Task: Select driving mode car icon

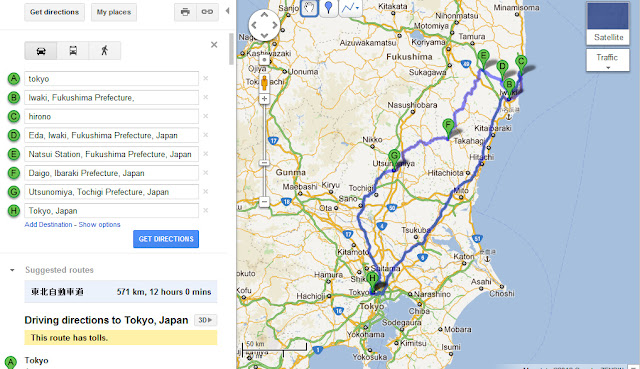Action: click(41, 51)
